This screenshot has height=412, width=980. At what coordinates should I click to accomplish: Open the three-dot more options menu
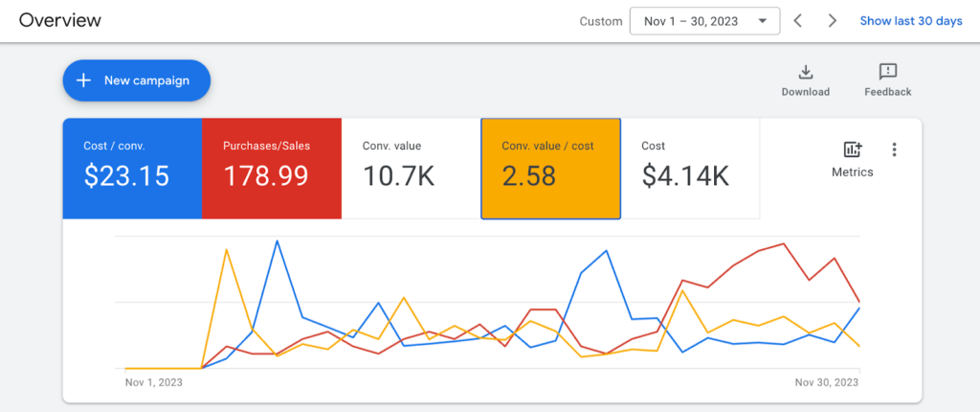[x=895, y=149]
